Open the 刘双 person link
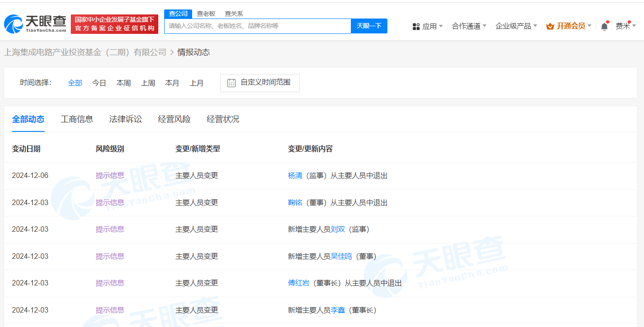Screen dimensions: 644x327 click(x=338, y=229)
